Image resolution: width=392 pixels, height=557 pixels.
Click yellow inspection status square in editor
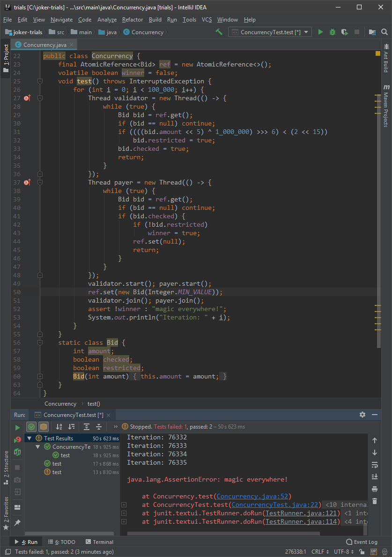point(378,53)
